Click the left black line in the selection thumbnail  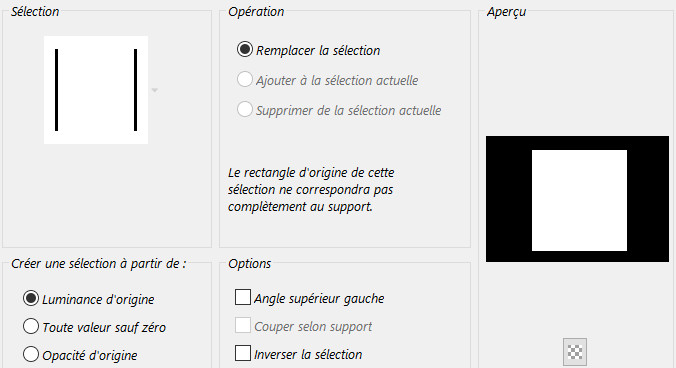click(x=56, y=90)
